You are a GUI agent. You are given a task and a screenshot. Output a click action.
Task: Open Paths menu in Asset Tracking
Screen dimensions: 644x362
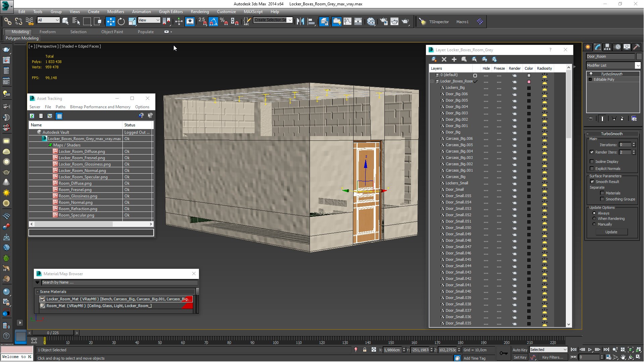60,107
